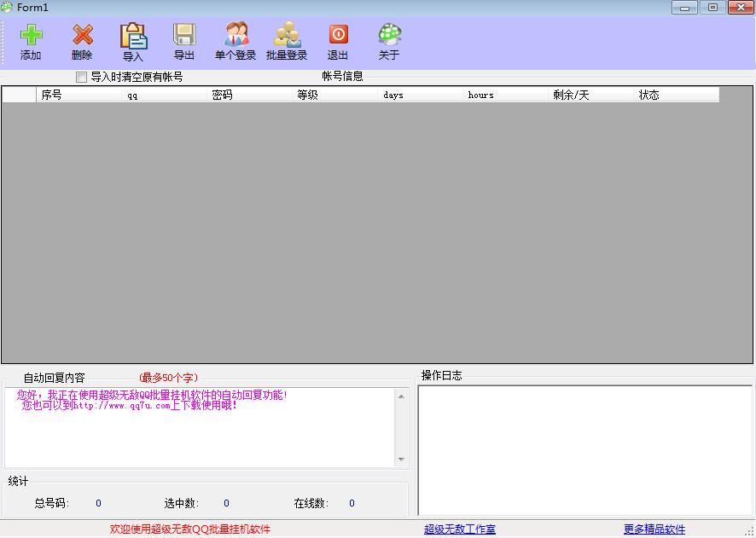Open the 关于 (About) mushroom icon

pos(389,36)
